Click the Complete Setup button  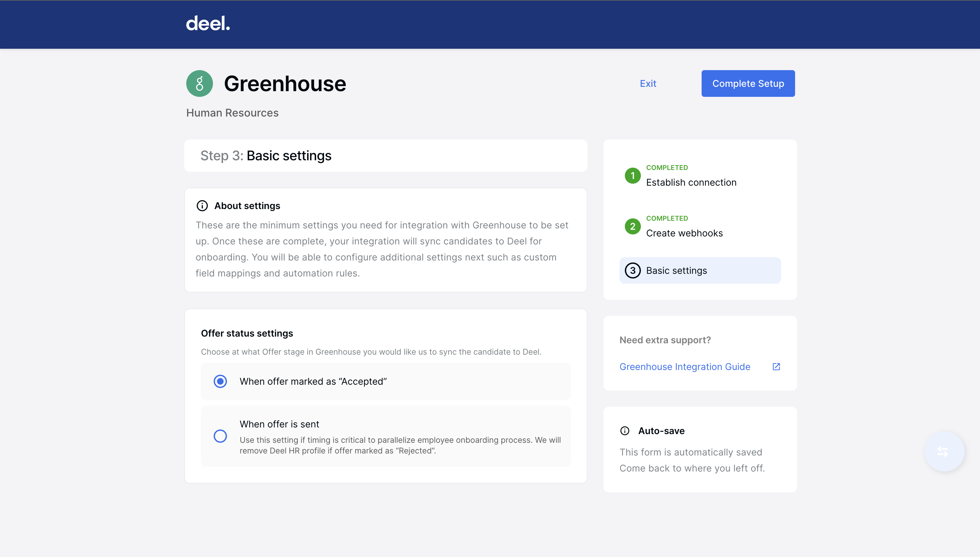(x=748, y=83)
